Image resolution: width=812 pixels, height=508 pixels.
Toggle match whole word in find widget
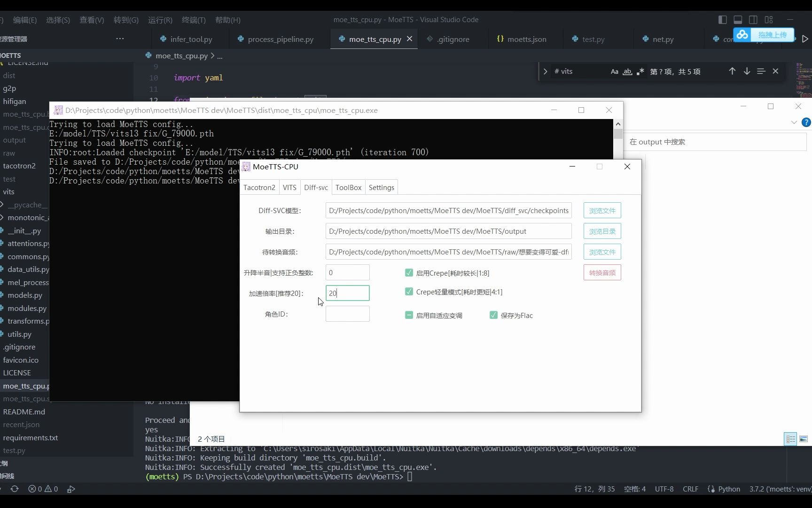coord(627,71)
